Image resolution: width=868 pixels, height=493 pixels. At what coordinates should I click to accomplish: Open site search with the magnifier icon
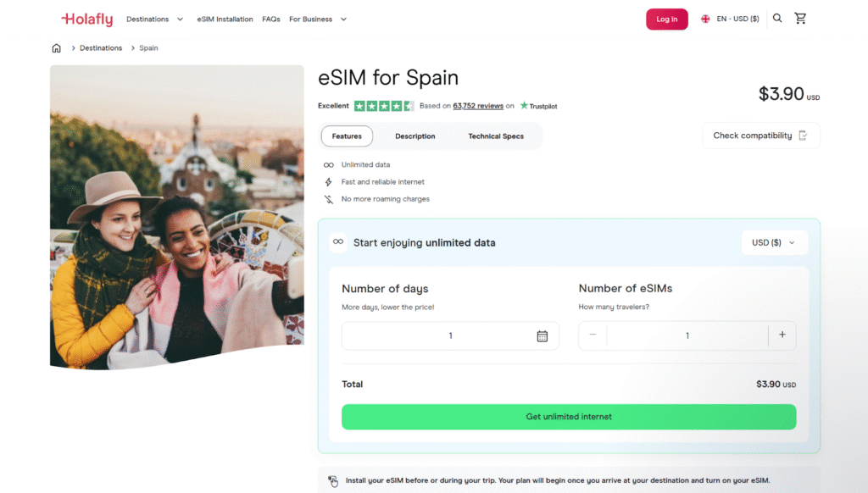[777, 18]
